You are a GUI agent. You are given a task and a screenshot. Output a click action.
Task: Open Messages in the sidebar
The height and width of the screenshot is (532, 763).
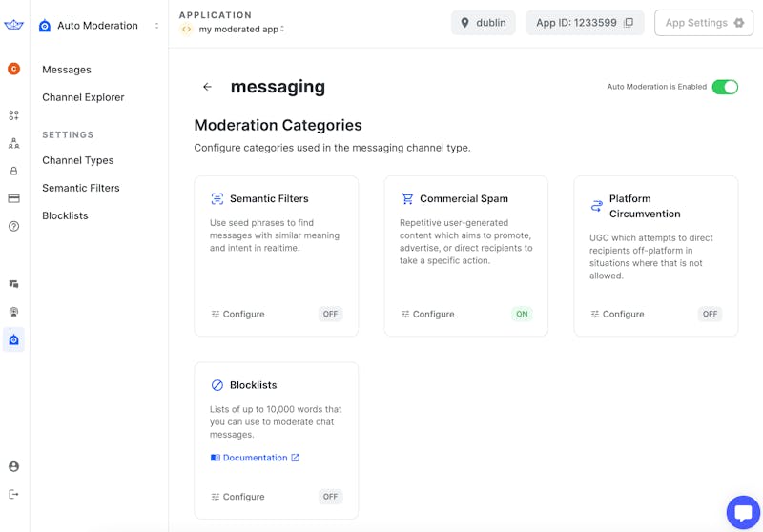[x=67, y=70]
